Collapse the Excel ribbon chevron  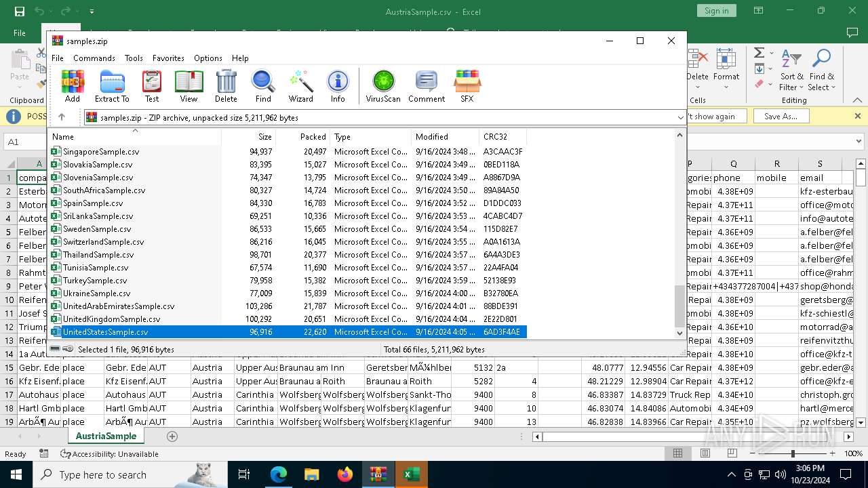859,100
